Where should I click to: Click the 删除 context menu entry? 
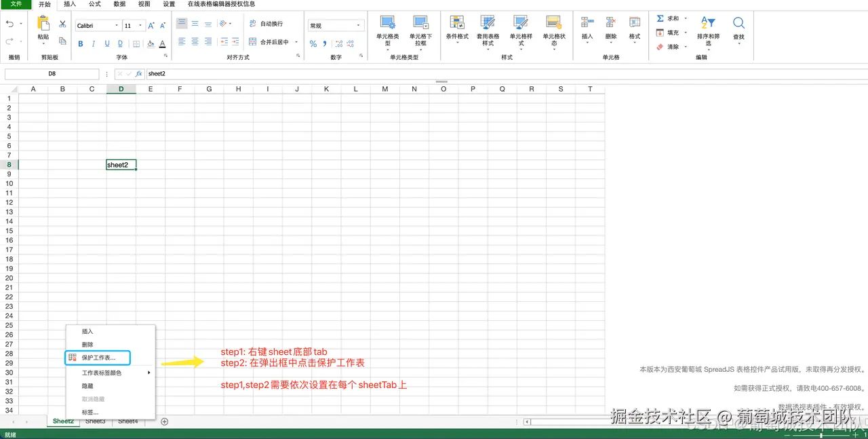tap(86, 345)
